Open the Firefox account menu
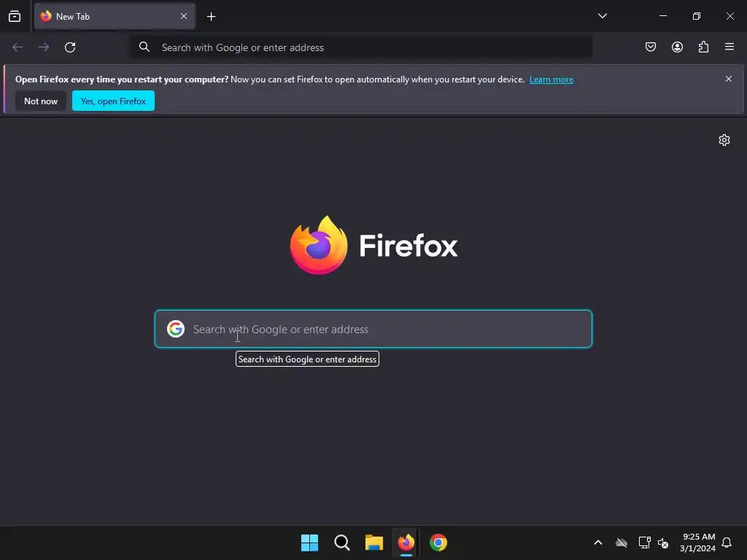 (677, 47)
